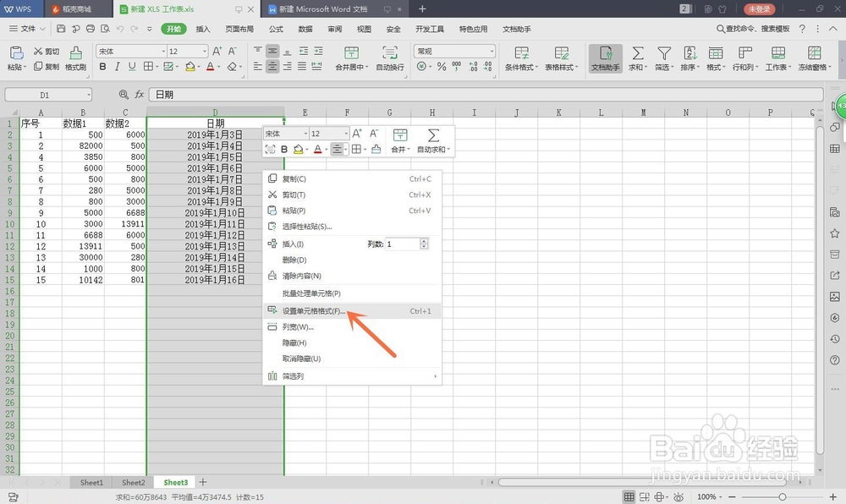Open the ribbon font name dropdown
846x504 pixels.
coord(163,52)
